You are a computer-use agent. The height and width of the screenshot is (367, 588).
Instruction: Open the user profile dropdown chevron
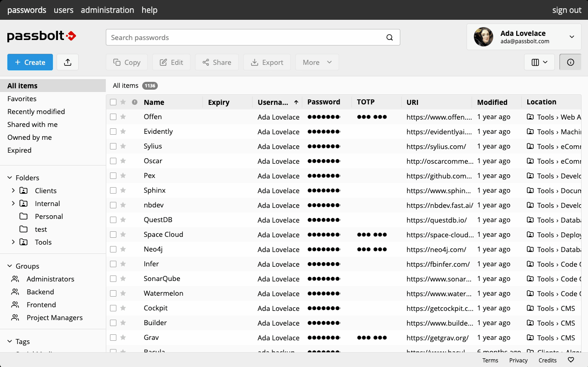pos(572,37)
